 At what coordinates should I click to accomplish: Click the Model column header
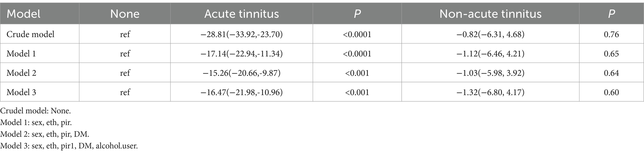pos(24,14)
